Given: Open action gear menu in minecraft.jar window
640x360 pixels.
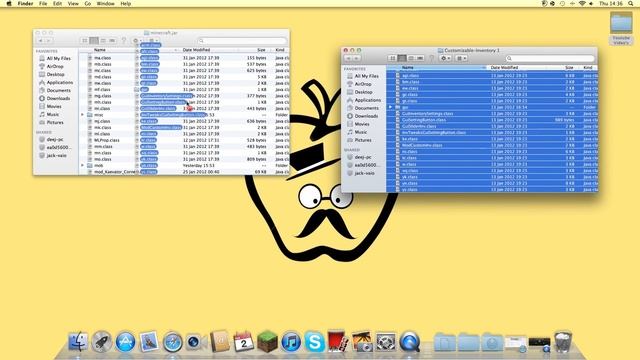Looking at the screenshot, I should (137, 40).
